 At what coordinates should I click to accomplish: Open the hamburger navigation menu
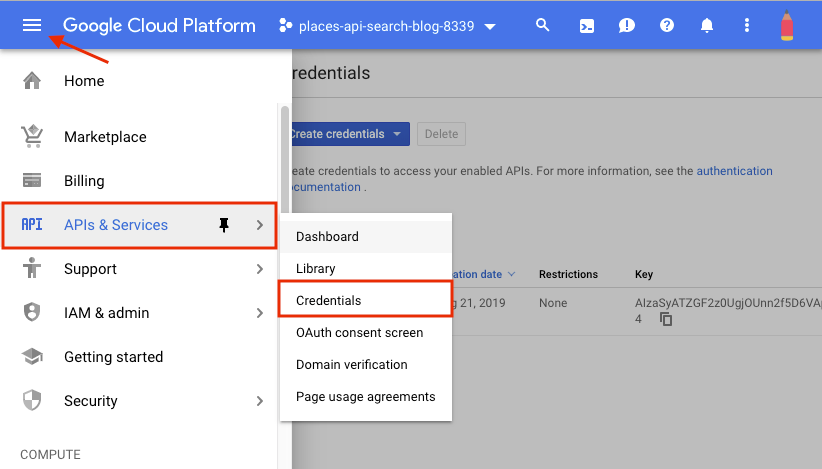coord(32,25)
